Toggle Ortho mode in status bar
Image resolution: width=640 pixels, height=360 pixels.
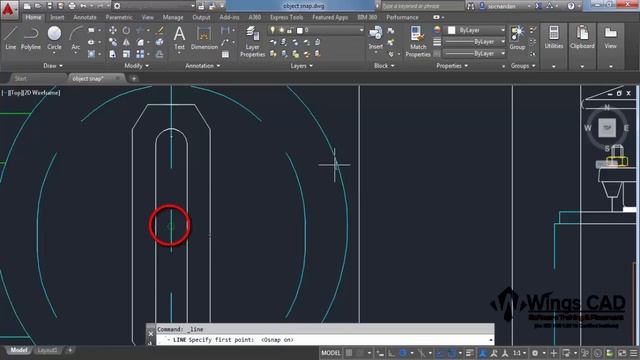point(391,353)
